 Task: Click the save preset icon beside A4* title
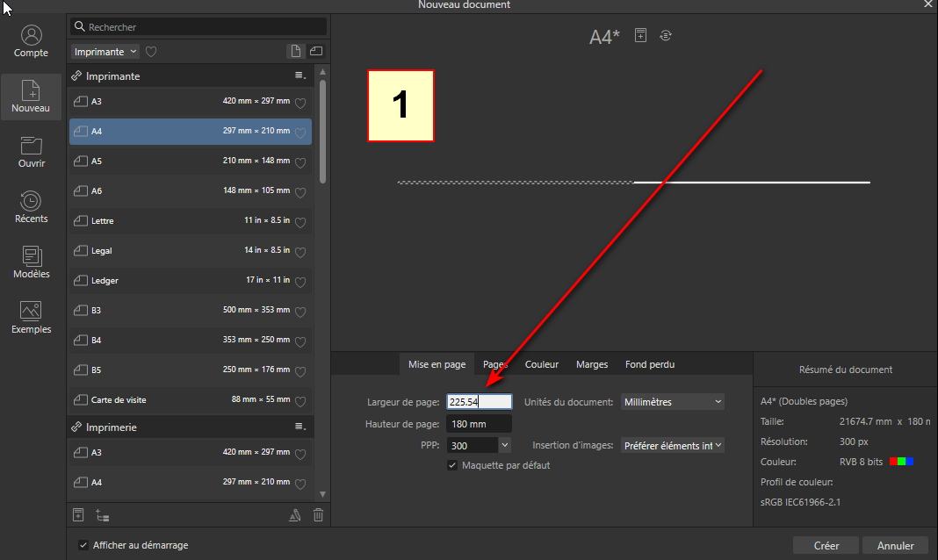click(640, 35)
